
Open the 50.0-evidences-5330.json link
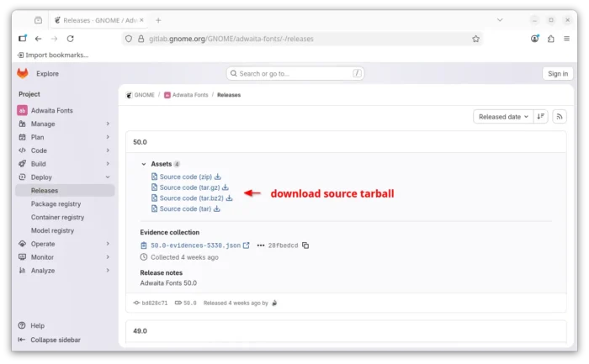194,245
